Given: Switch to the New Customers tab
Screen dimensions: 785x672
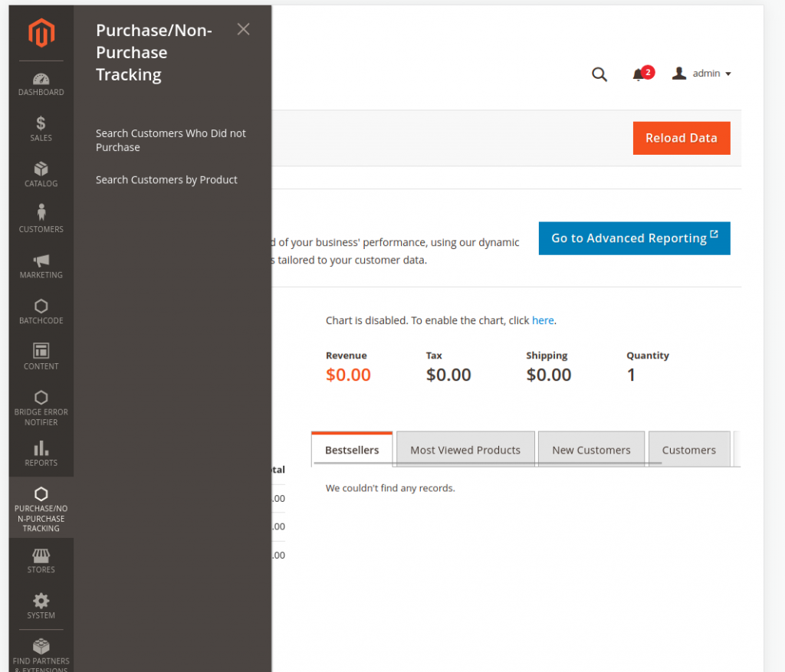Looking at the screenshot, I should [x=591, y=450].
